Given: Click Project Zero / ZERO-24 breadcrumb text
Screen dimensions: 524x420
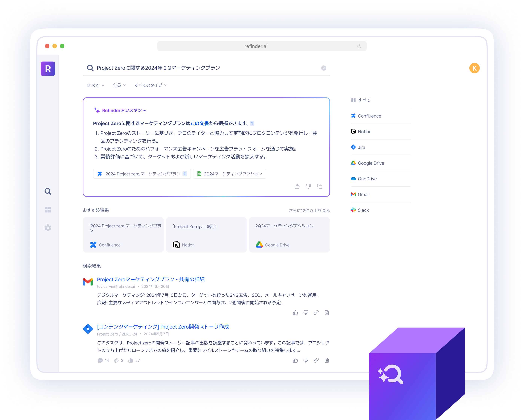Looking at the screenshot, I should [x=117, y=334].
